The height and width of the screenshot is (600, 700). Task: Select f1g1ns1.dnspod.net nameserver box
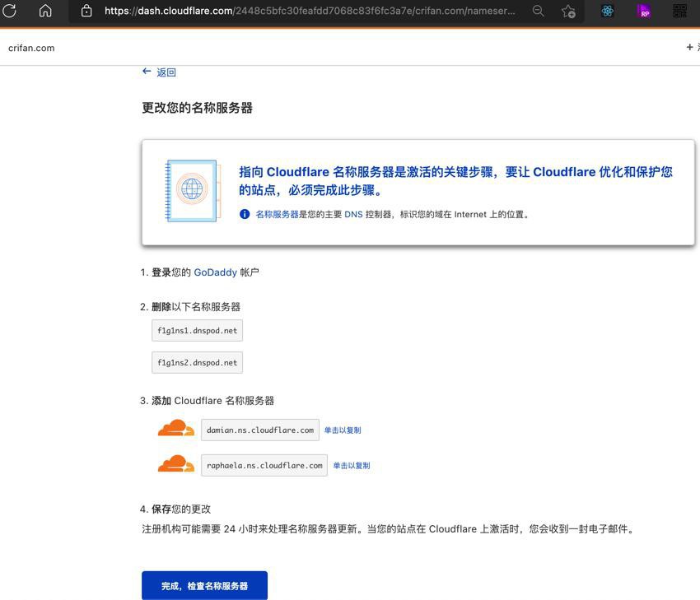tap(198, 331)
